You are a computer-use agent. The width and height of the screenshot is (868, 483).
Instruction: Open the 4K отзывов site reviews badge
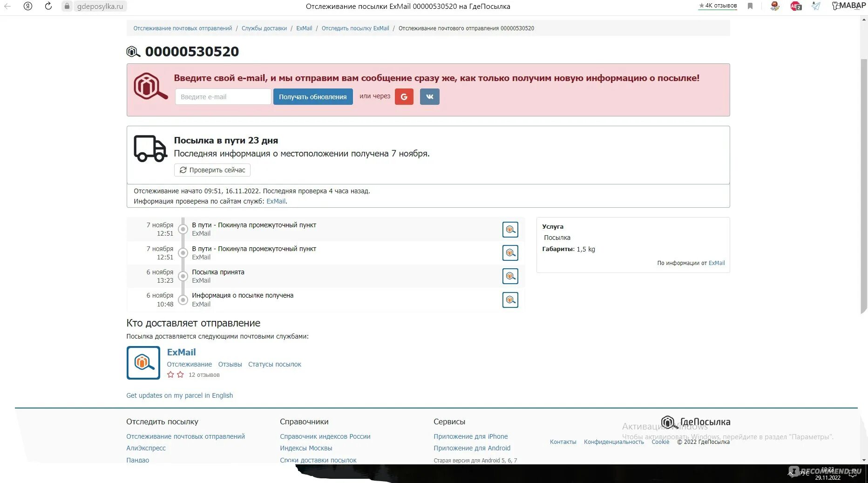click(718, 6)
